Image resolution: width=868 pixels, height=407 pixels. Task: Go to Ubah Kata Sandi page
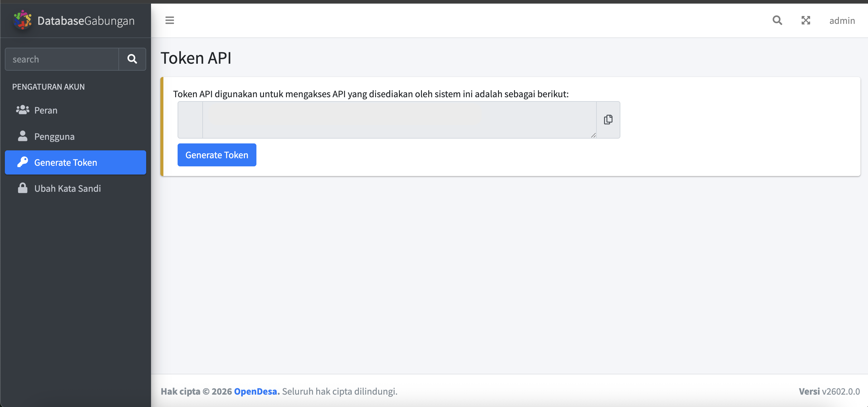[67, 188]
